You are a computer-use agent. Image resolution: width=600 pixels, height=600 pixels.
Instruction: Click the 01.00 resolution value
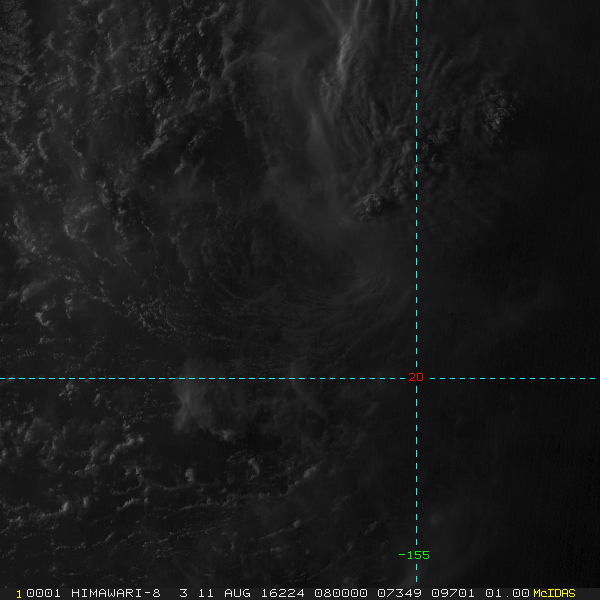coord(507,593)
